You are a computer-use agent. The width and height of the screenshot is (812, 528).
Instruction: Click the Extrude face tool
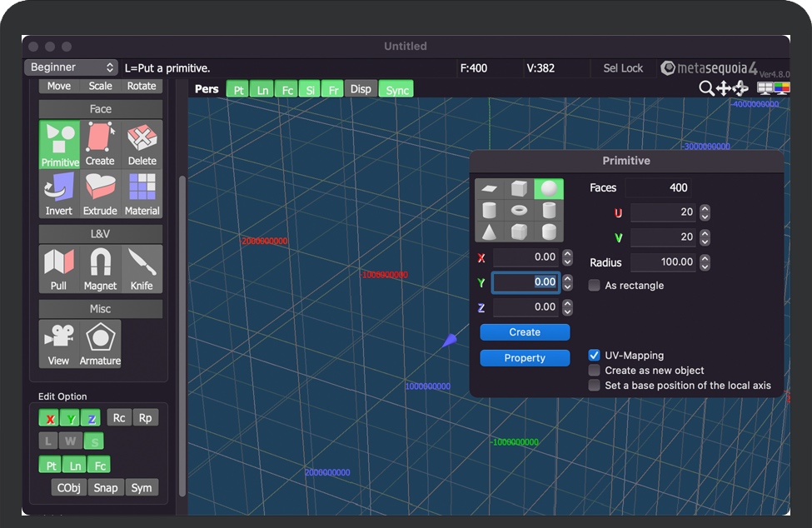coord(100,194)
